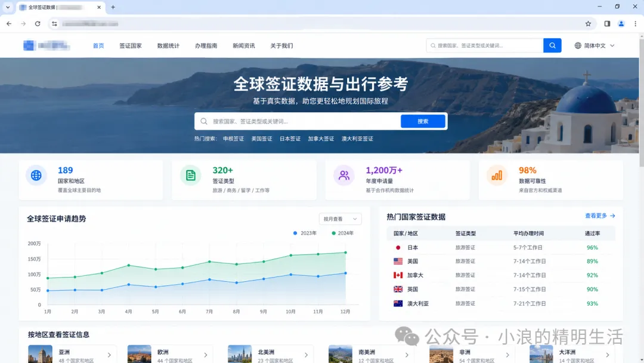
Task: Click the browser back arrow
Action: (x=9, y=24)
